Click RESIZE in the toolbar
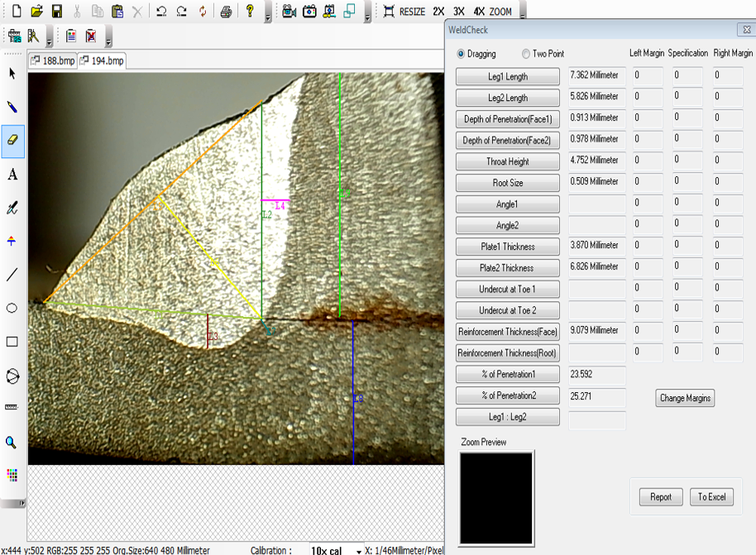This screenshot has height=555, width=756. [412, 12]
